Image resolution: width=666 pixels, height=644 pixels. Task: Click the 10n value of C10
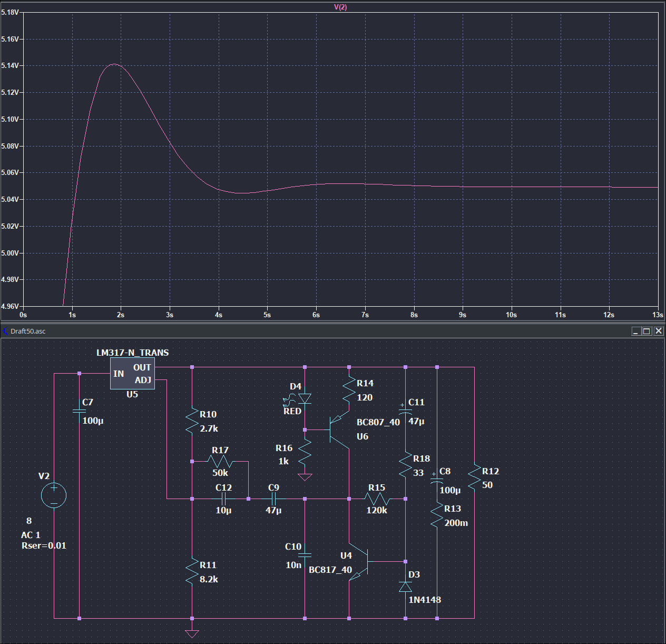[x=293, y=565]
